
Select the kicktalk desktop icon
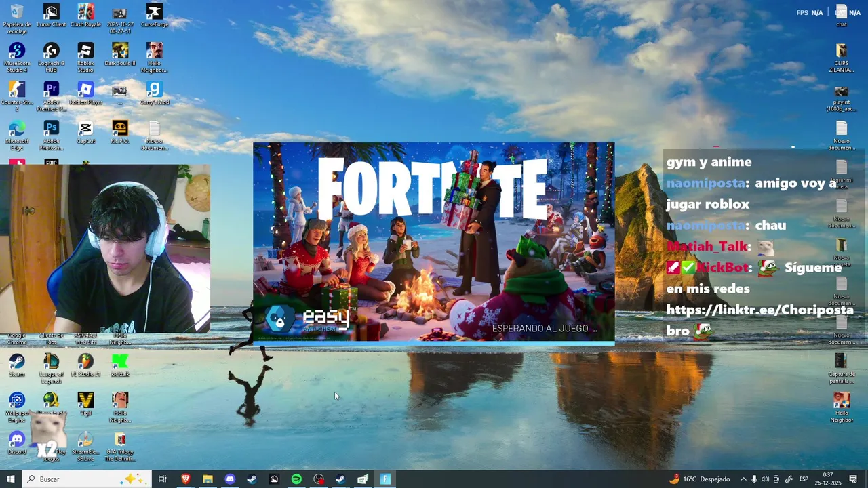pos(120,365)
